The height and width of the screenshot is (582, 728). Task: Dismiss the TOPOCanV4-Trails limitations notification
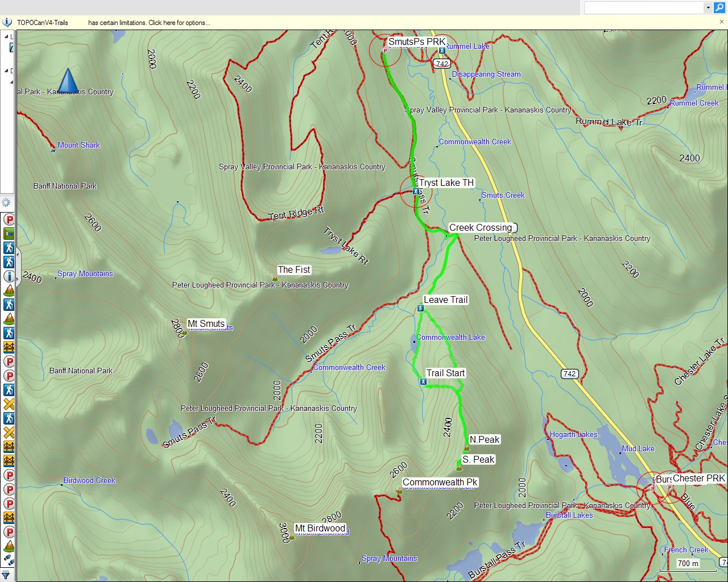(x=722, y=22)
